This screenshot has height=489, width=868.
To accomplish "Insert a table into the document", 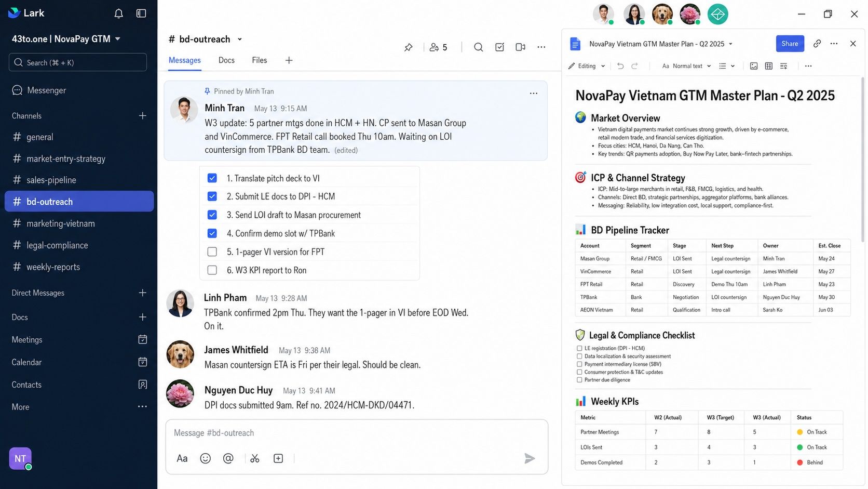I will click(769, 66).
